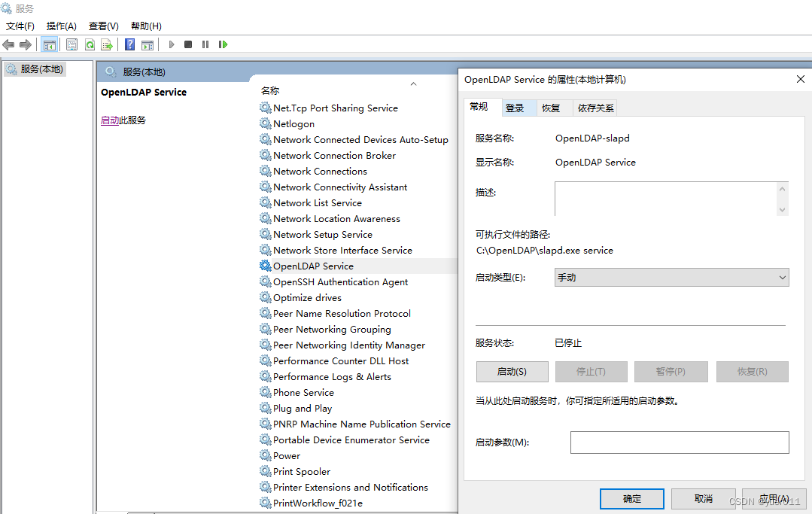Click gear icon of OpenLDAP Service row
This screenshot has width=812, height=514.
(x=265, y=266)
